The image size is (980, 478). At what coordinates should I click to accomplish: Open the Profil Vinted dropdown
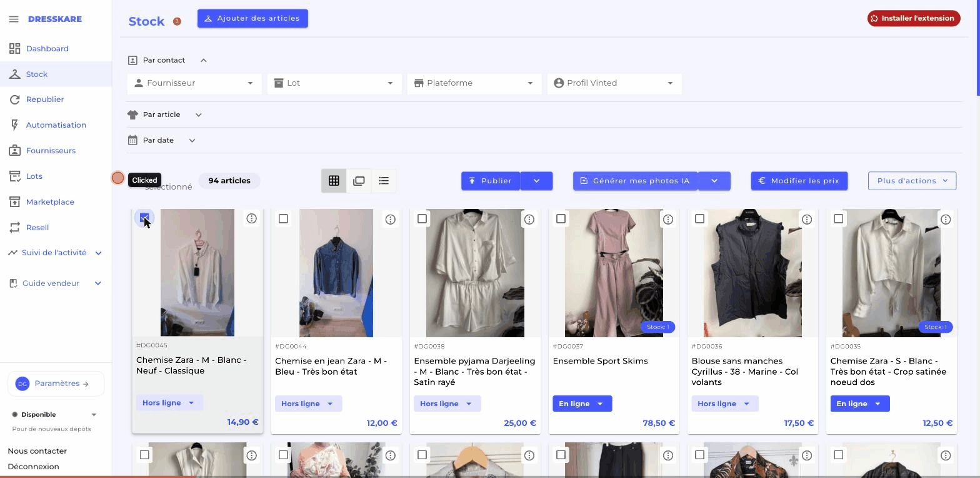pyautogui.click(x=614, y=83)
